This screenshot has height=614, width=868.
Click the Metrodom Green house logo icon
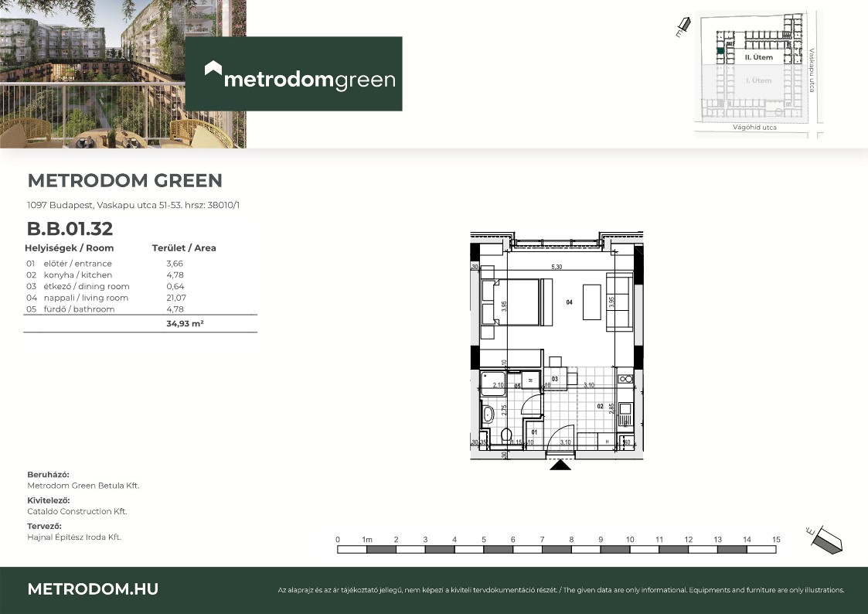[213, 70]
